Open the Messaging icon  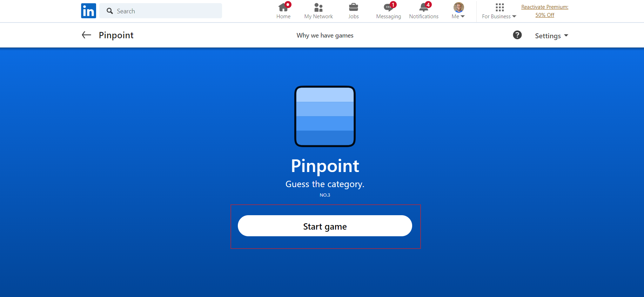tap(388, 7)
